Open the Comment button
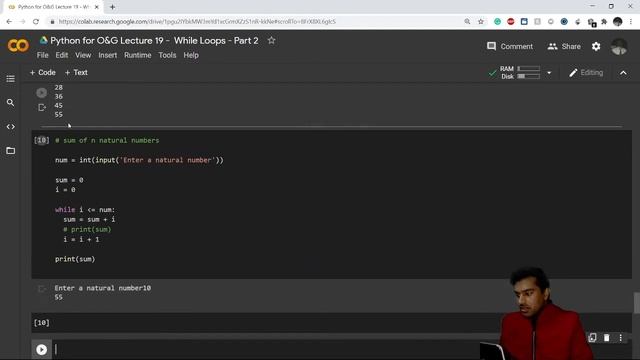Image resolution: width=640 pixels, height=360 pixels. tap(510, 47)
